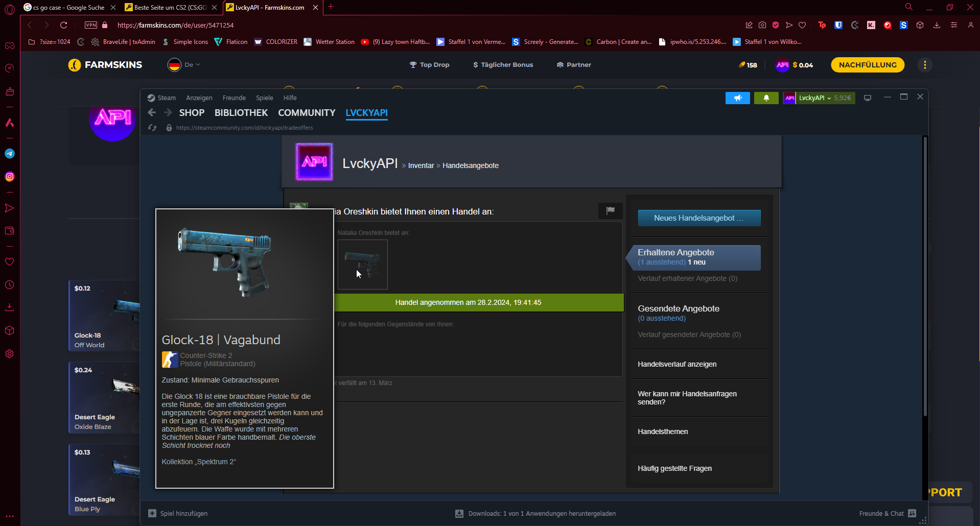This screenshot has width=980, height=526.
Task: Enter Steam Big Picture mode
Action: click(867, 98)
